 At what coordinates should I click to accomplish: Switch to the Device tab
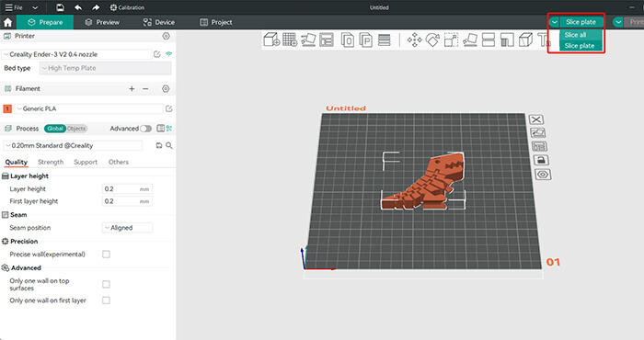159,22
